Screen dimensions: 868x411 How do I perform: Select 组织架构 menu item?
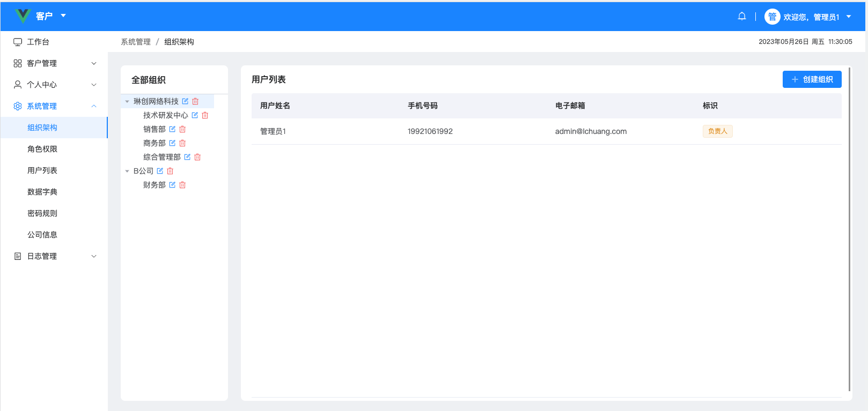[54, 128]
